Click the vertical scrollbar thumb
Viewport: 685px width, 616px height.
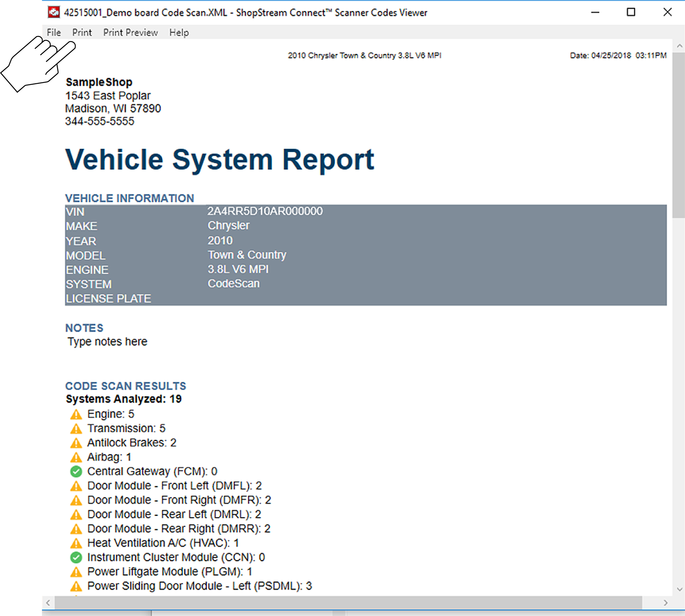pyautogui.click(x=679, y=135)
